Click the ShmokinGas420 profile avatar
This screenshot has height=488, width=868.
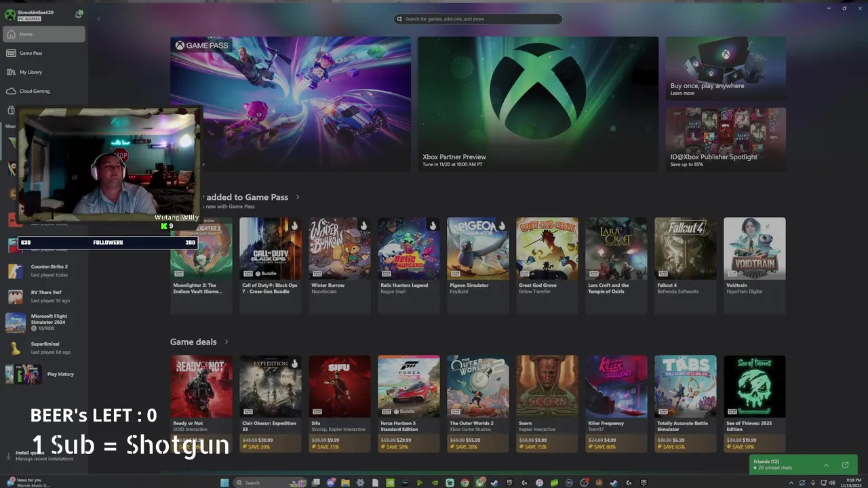click(x=10, y=15)
